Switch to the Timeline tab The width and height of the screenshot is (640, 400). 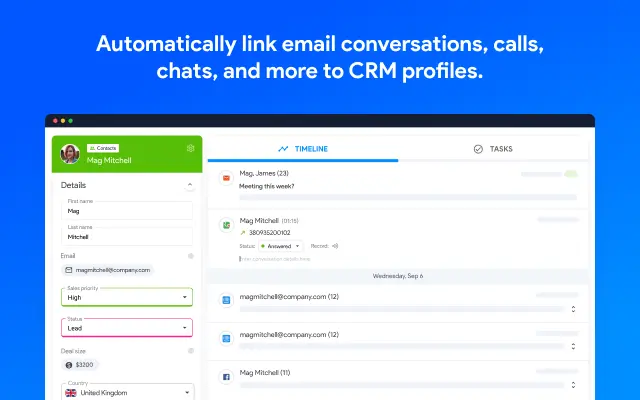click(x=303, y=149)
